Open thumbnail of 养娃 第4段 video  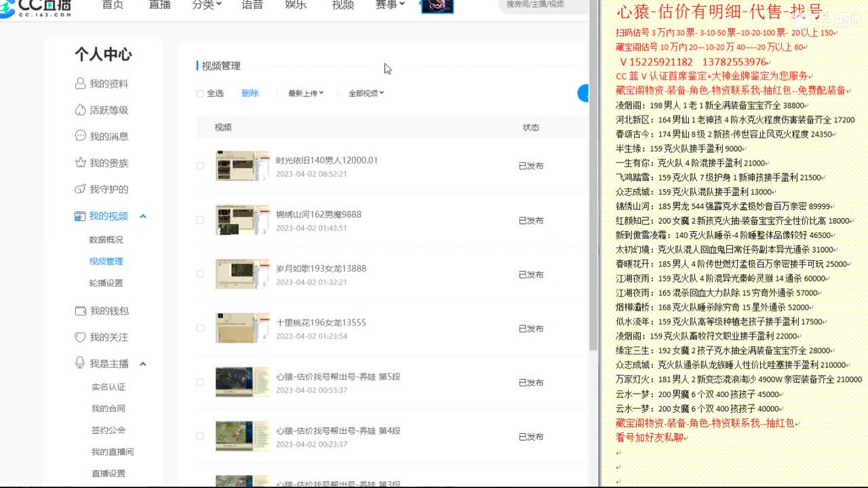click(x=242, y=436)
